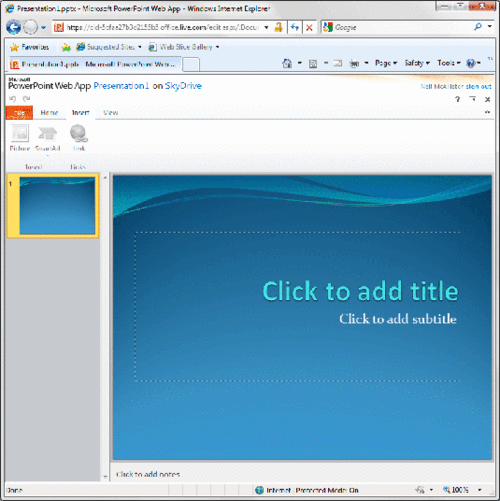Switch to the Home ribbon tab
This screenshot has height=501, width=500.
pos(49,113)
